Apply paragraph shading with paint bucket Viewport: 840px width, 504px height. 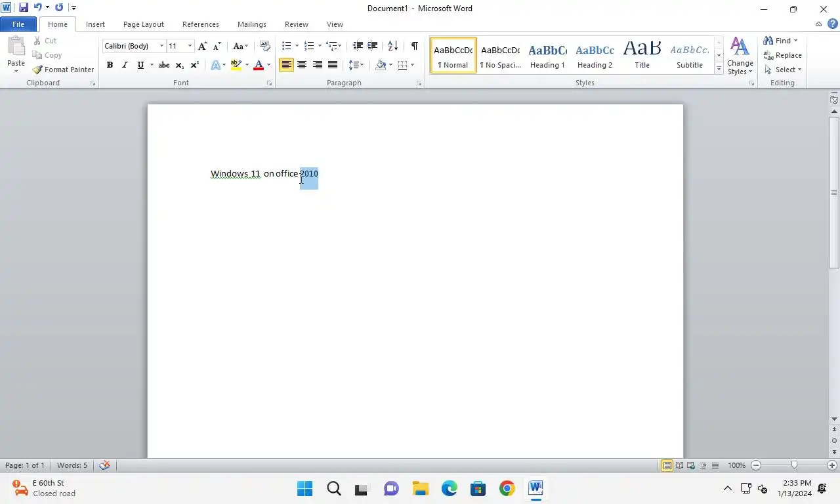[x=381, y=65]
